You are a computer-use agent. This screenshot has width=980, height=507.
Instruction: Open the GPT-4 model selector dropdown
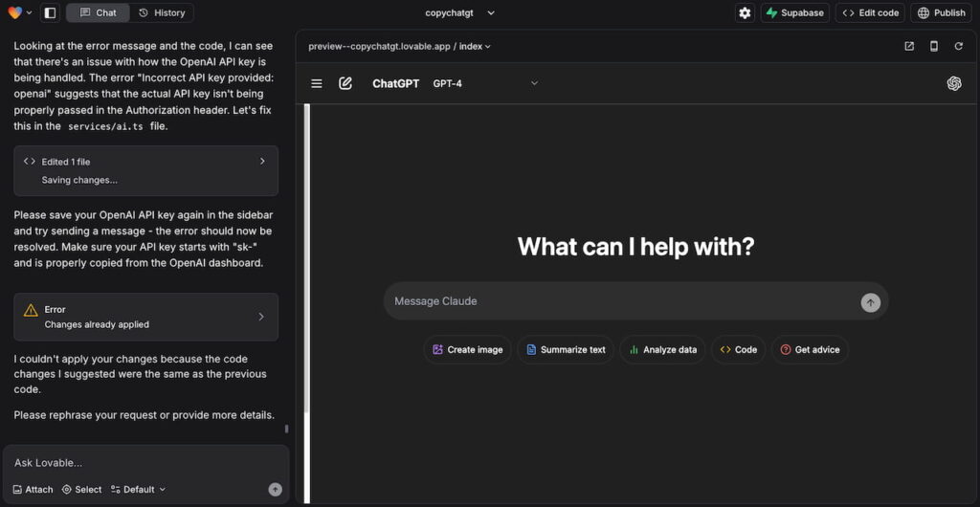(485, 83)
